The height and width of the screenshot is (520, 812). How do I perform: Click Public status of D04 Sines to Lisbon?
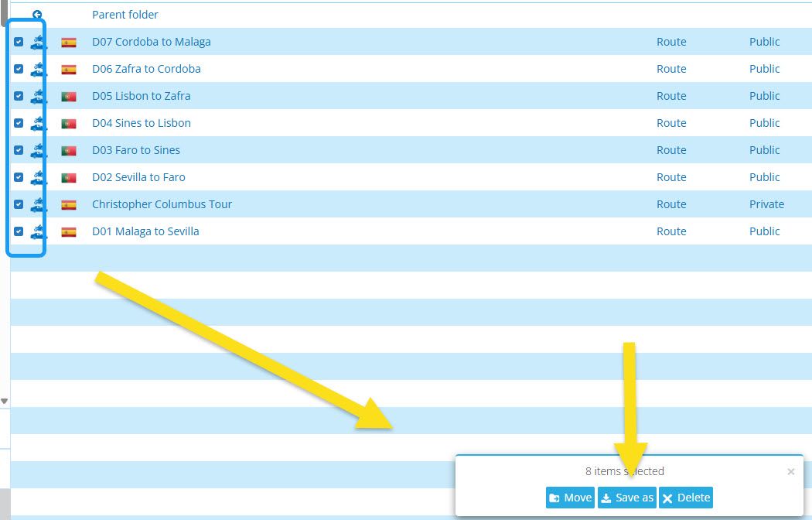click(764, 123)
